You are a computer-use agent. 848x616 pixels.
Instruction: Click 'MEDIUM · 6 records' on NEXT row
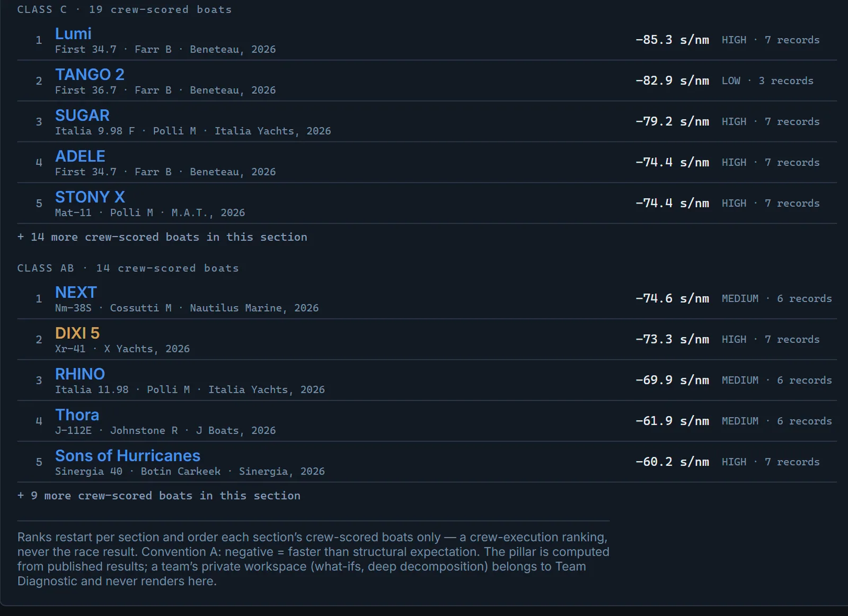777,298
